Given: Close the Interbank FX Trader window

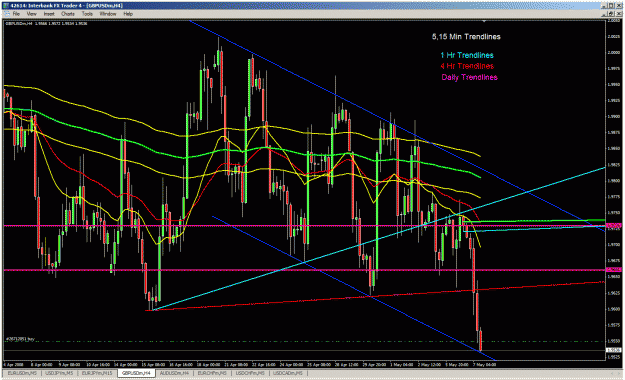Looking at the screenshot, I should 619,6.
